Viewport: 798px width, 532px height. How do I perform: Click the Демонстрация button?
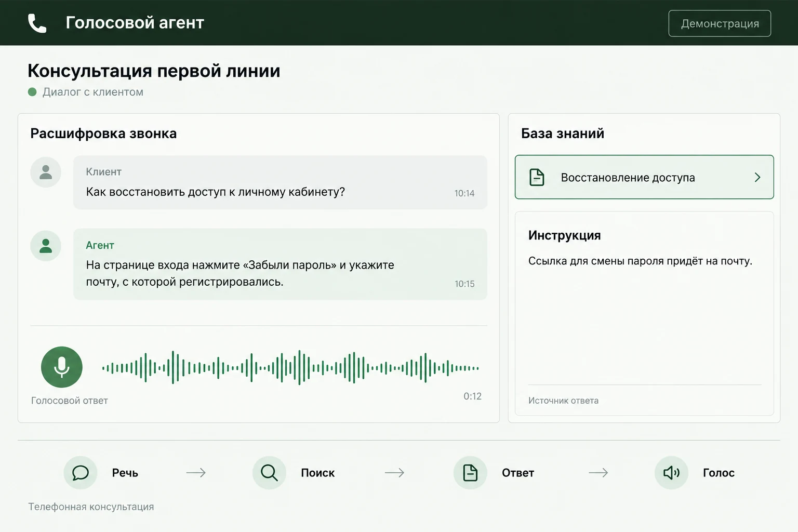click(x=720, y=23)
